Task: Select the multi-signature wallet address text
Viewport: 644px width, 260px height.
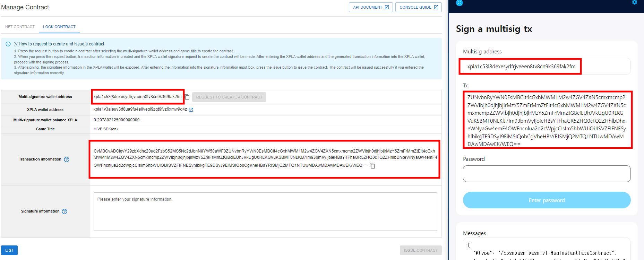Action: (x=137, y=97)
